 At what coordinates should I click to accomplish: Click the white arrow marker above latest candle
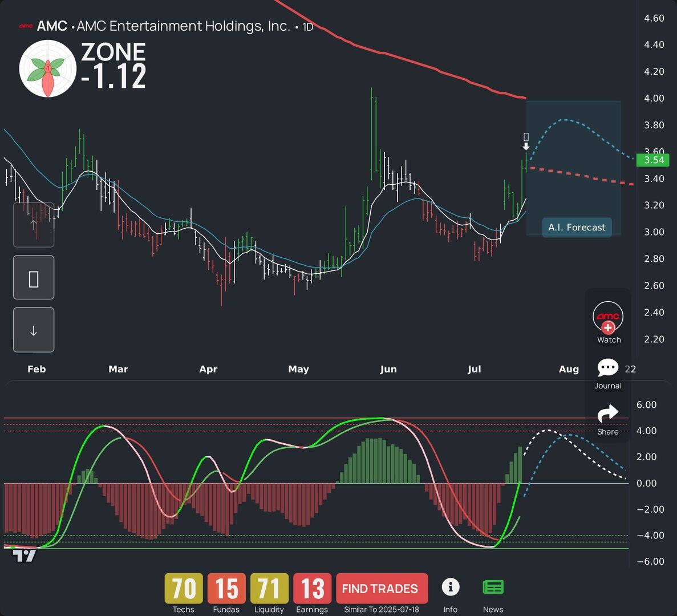526,147
